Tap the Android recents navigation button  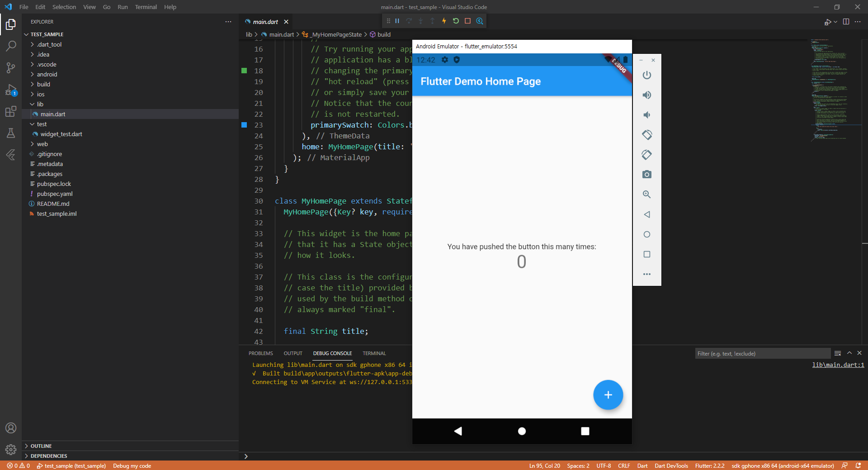click(585, 431)
